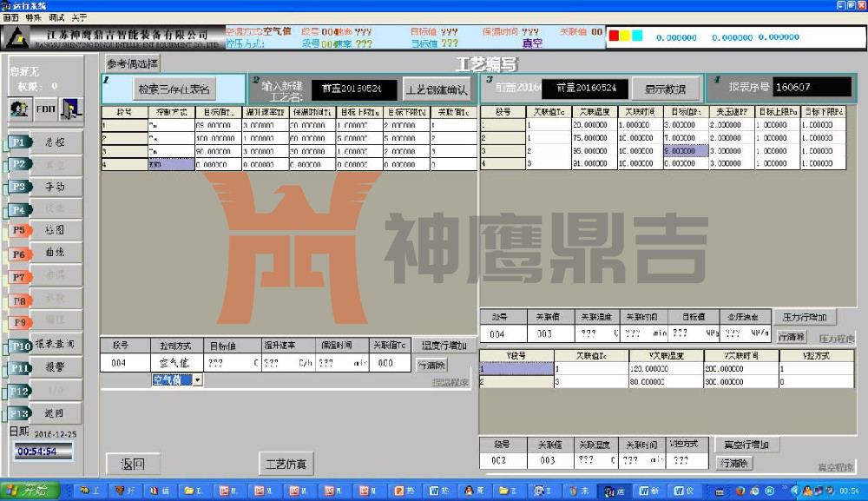Click the Windows 开始 Start button
Screen dimensions: 868x501
tap(30, 491)
